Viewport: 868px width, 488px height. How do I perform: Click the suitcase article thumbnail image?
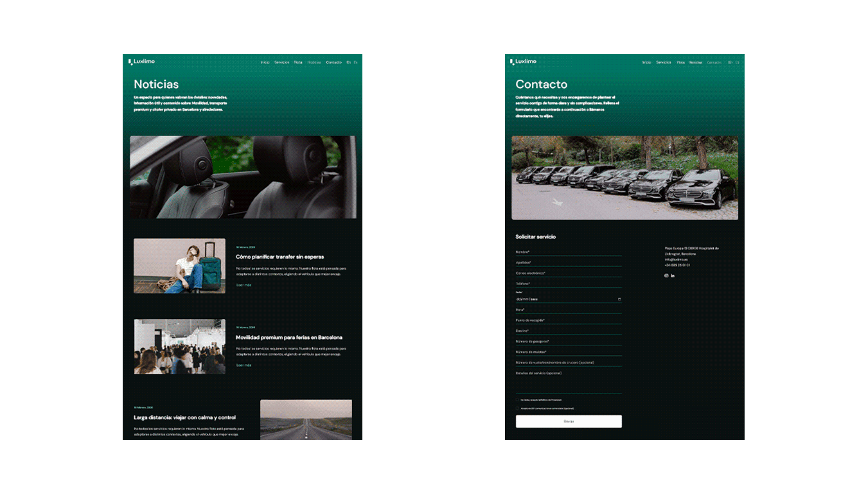click(x=179, y=265)
